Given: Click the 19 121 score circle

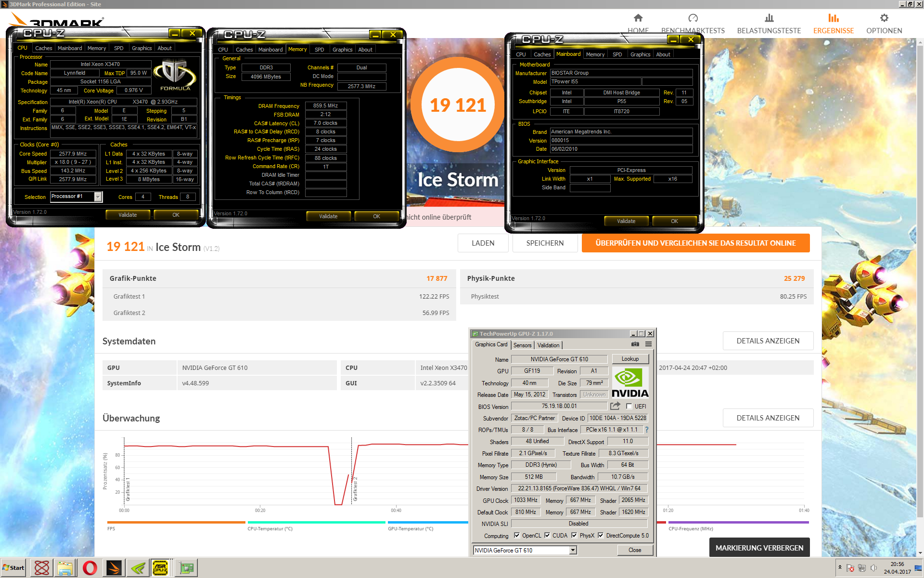Looking at the screenshot, I should (x=458, y=105).
